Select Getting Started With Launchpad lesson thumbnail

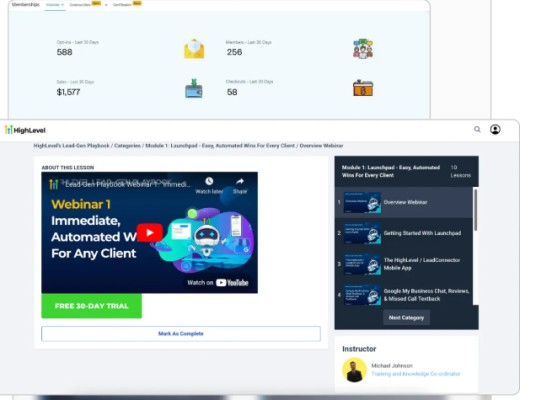(x=362, y=233)
